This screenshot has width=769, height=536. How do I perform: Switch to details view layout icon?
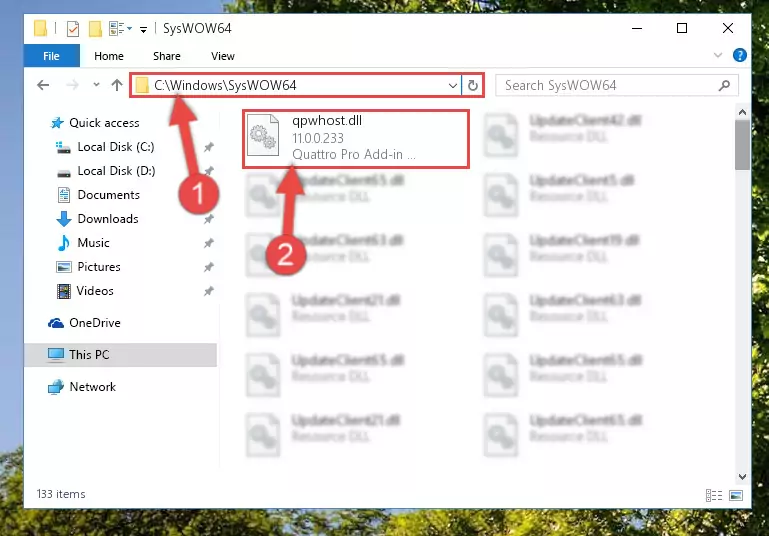click(x=714, y=495)
